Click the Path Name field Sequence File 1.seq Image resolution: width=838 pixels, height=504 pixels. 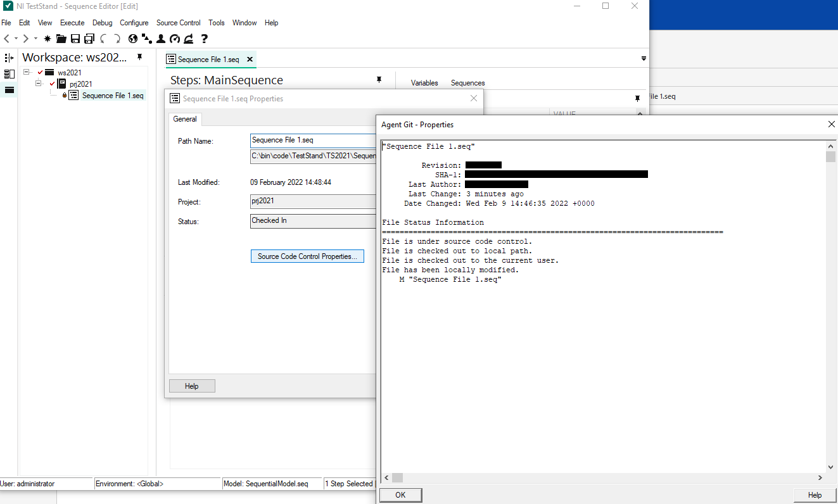(x=314, y=141)
